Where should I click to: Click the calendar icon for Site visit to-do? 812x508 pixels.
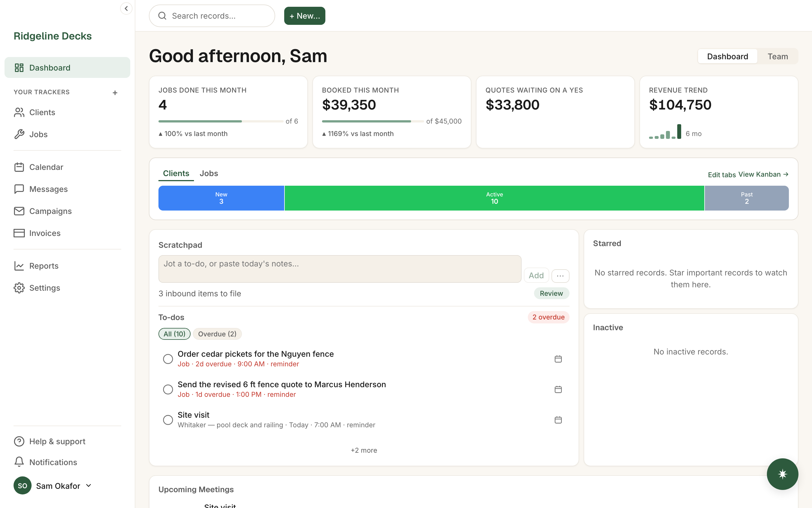(558, 420)
